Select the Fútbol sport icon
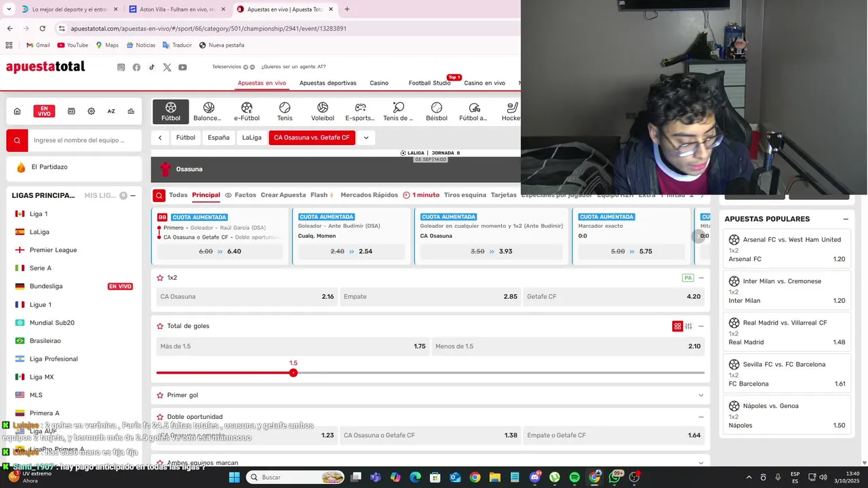 click(171, 112)
